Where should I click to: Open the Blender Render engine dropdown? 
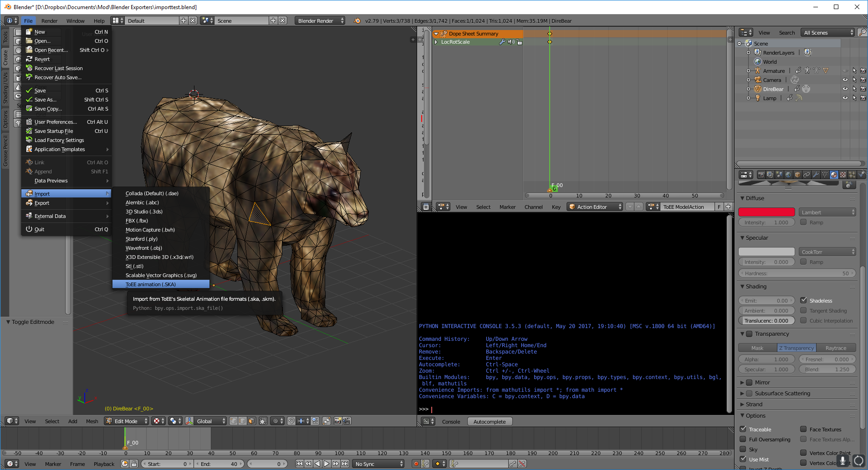coord(320,20)
